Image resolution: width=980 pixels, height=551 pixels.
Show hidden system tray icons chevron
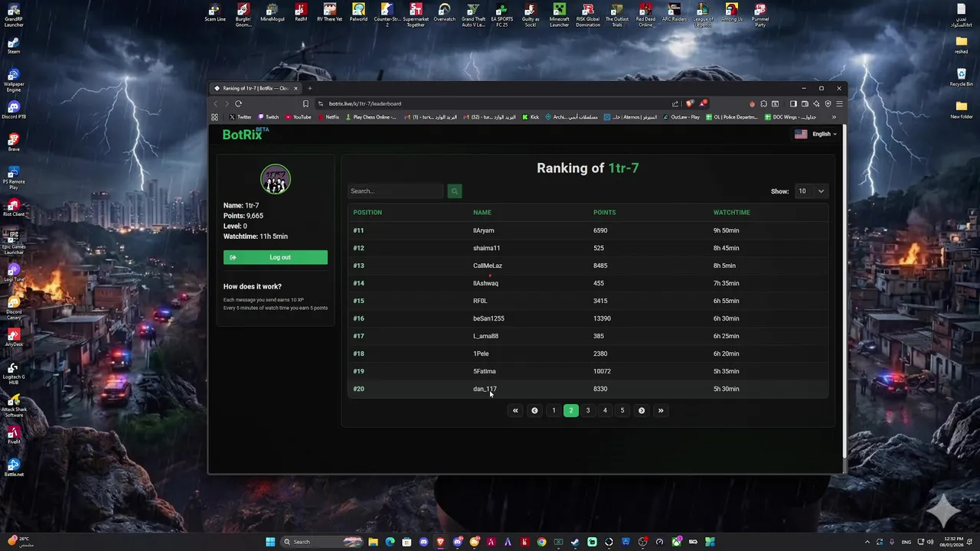click(867, 542)
